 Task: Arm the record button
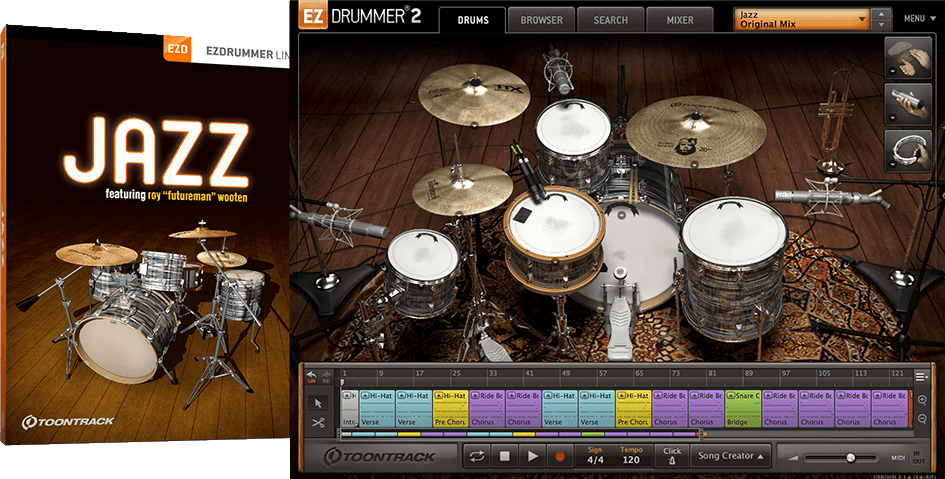559,456
